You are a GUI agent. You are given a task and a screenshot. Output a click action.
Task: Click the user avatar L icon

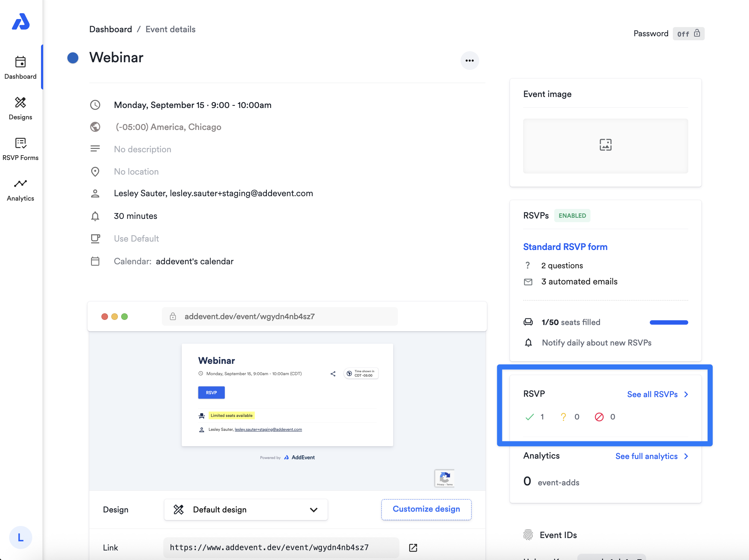click(21, 537)
